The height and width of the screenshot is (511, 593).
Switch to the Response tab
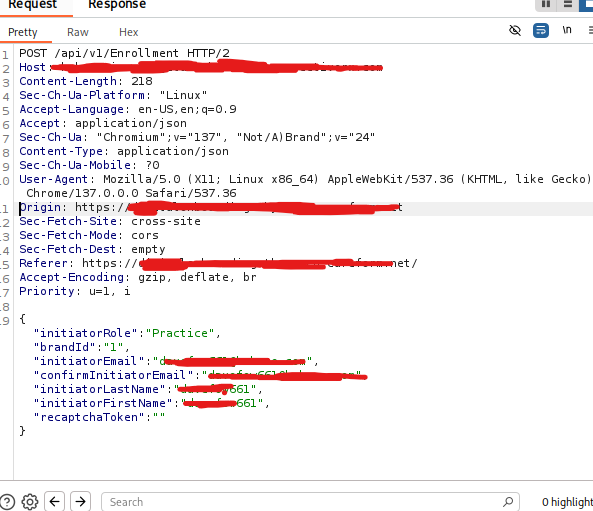pos(117,5)
